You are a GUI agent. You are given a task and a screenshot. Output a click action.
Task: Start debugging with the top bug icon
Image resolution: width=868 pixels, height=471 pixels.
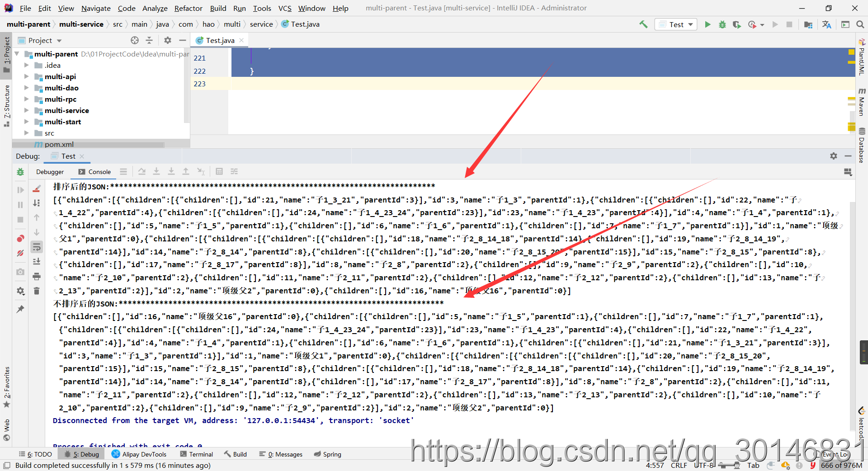click(722, 24)
